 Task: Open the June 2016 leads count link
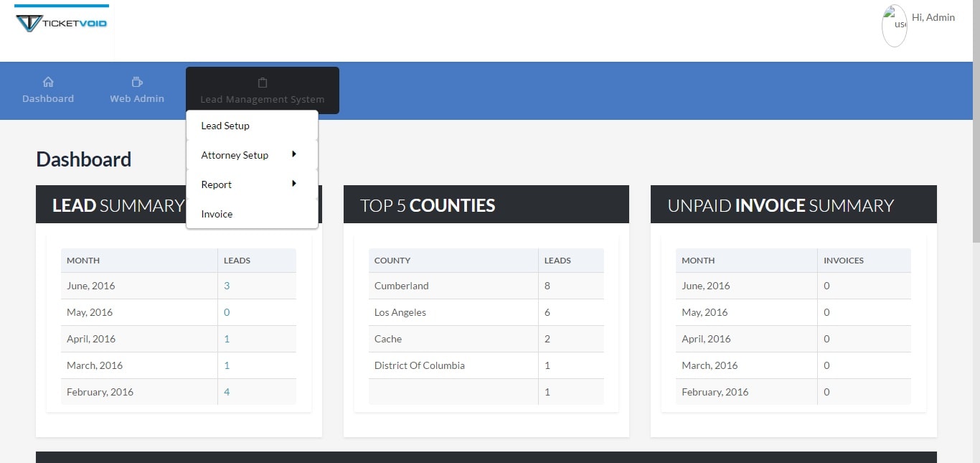pyautogui.click(x=227, y=286)
